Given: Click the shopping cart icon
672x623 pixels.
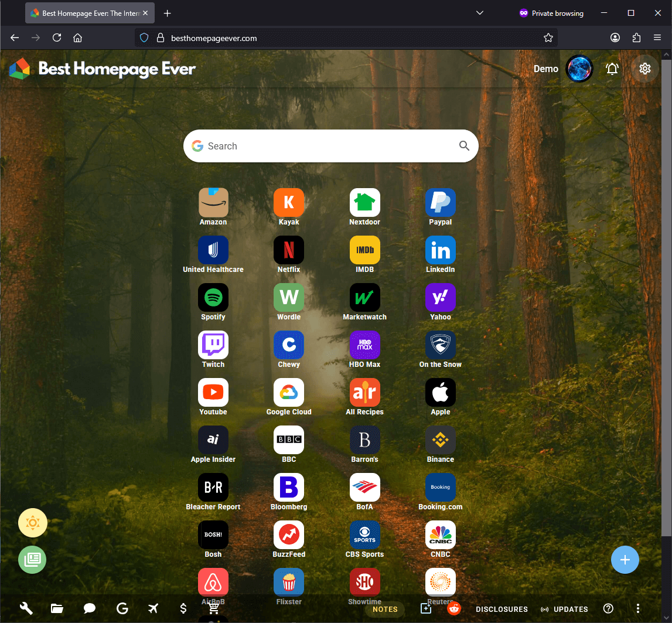Looking at the screenshot, I should coord(214,610).
